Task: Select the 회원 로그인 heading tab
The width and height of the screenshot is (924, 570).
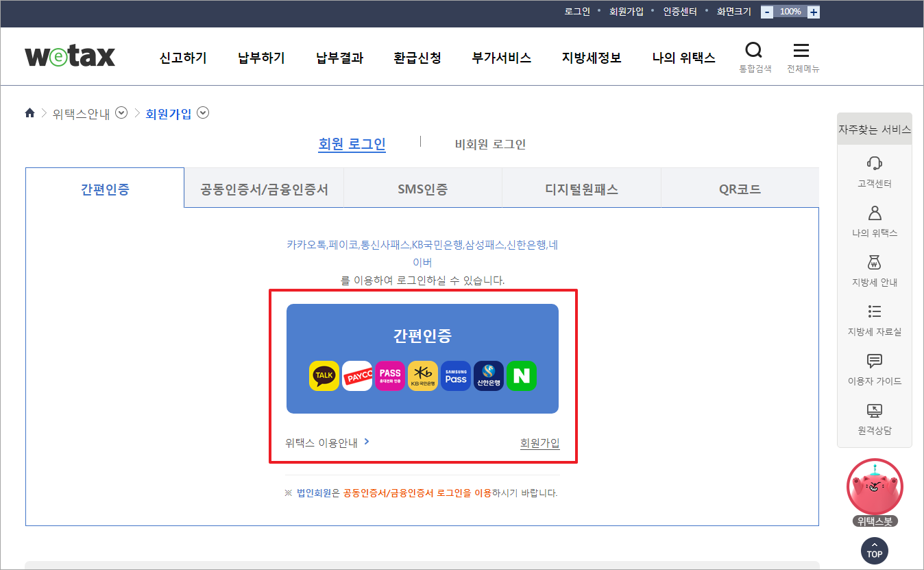Action: (352, 144)
